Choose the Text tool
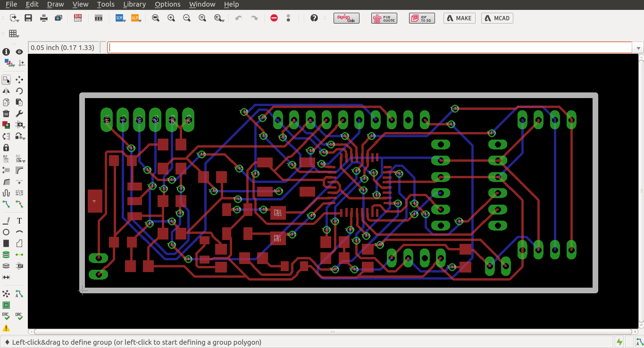 (x=19, y=221)
